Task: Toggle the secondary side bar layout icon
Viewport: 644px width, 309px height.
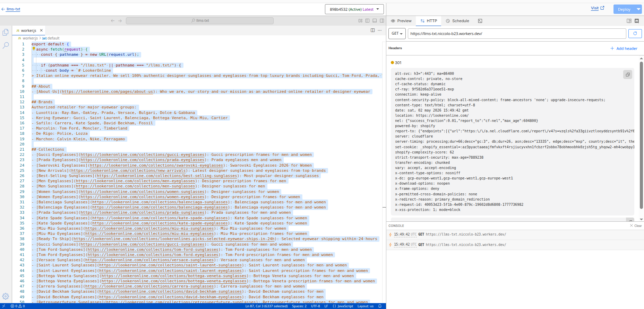Action: pyautogui.click(x=382, y=21)
